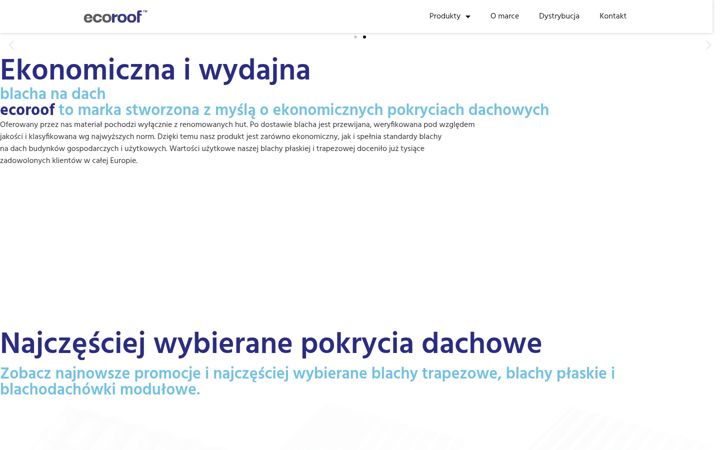Click the paragraph starting 'Oferowany przez nas materiał'
This screenshot has width=720, height=450.
(237, 142)
